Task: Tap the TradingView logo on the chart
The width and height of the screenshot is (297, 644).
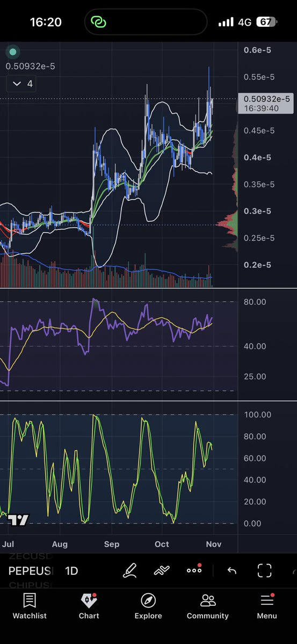Action: 18,519
